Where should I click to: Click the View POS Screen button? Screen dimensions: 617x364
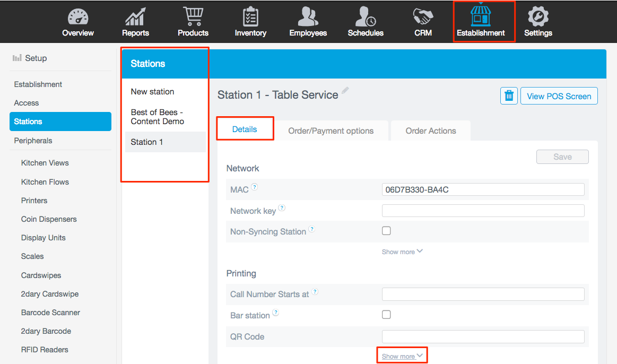(x=559, y=96)
